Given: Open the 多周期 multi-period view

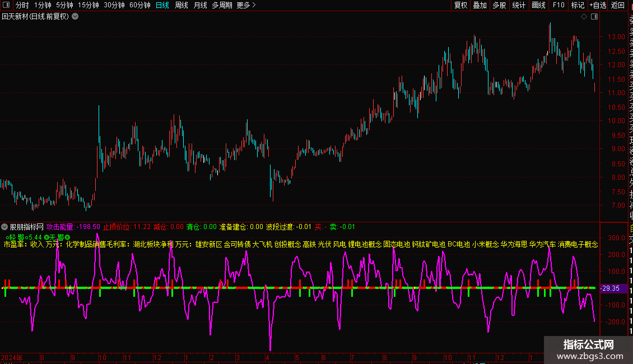Looking at the screenshot, I should (222, 5).
